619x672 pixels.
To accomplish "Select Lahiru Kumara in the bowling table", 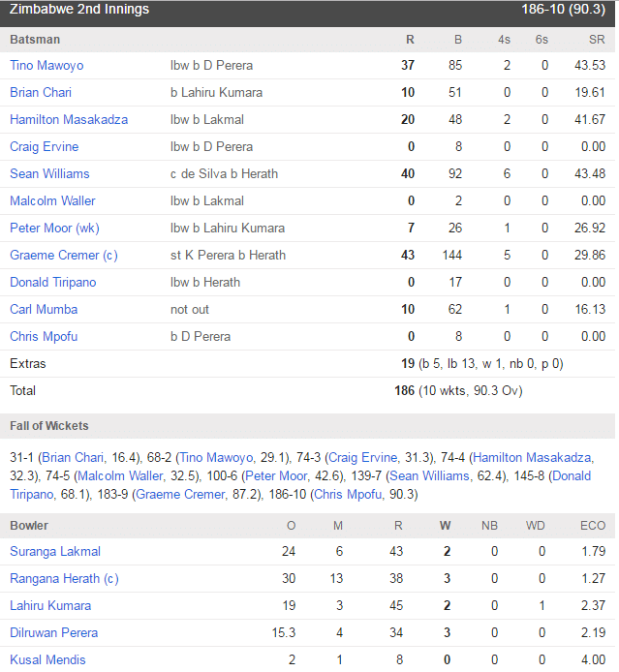I will pos(50,605).
